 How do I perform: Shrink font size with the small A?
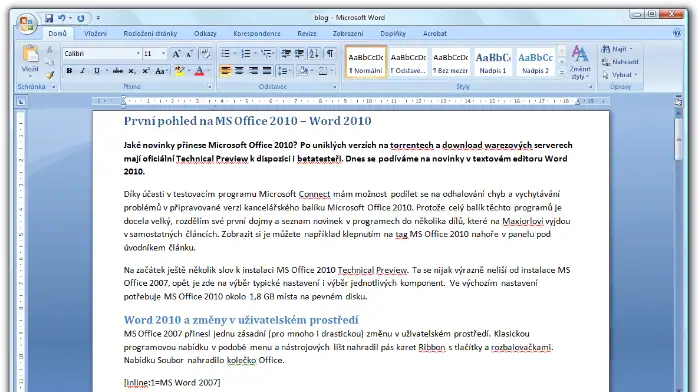(189, 54)
